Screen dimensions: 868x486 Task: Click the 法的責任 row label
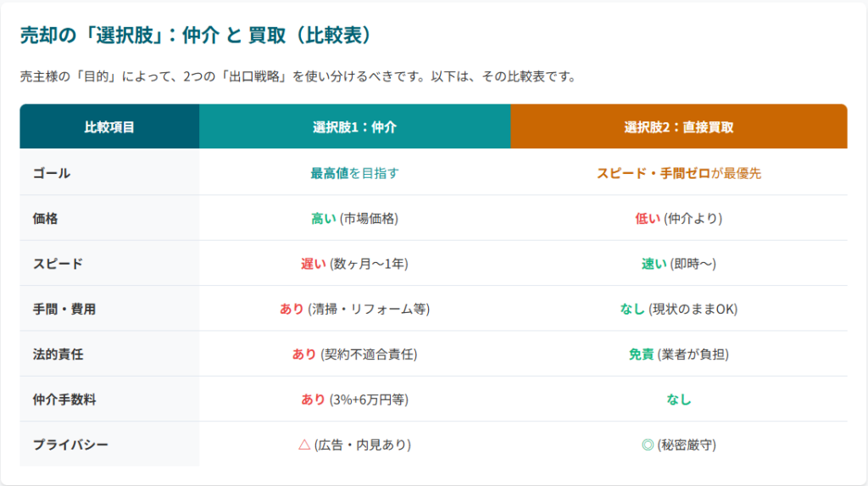coord(58,355)
